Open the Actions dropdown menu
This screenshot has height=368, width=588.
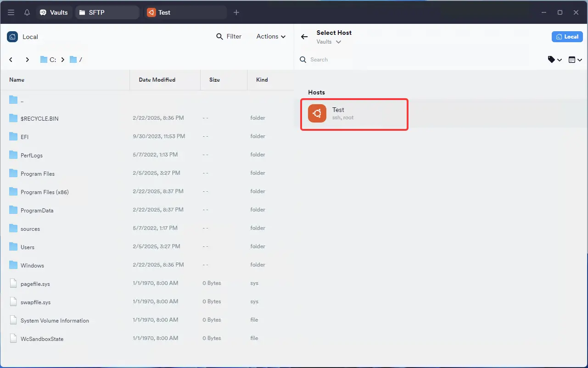pyautogui.click(x=271, y=37)
